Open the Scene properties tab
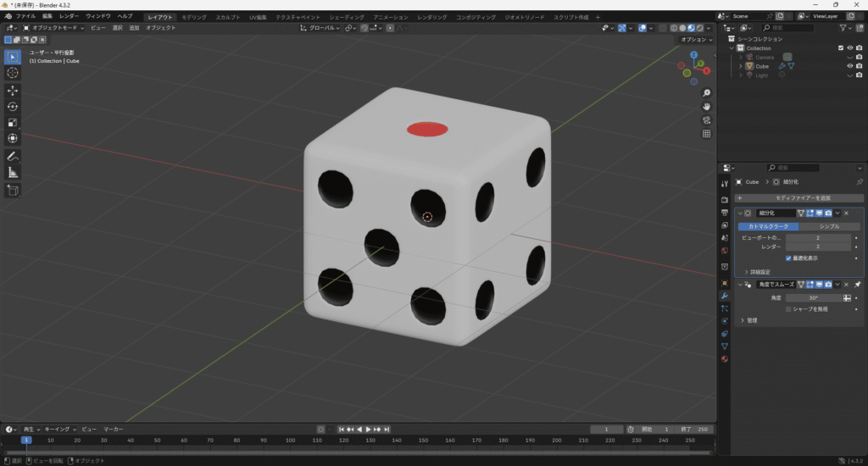This screenshot has height=466, width=868. click(x=724, y=238)
